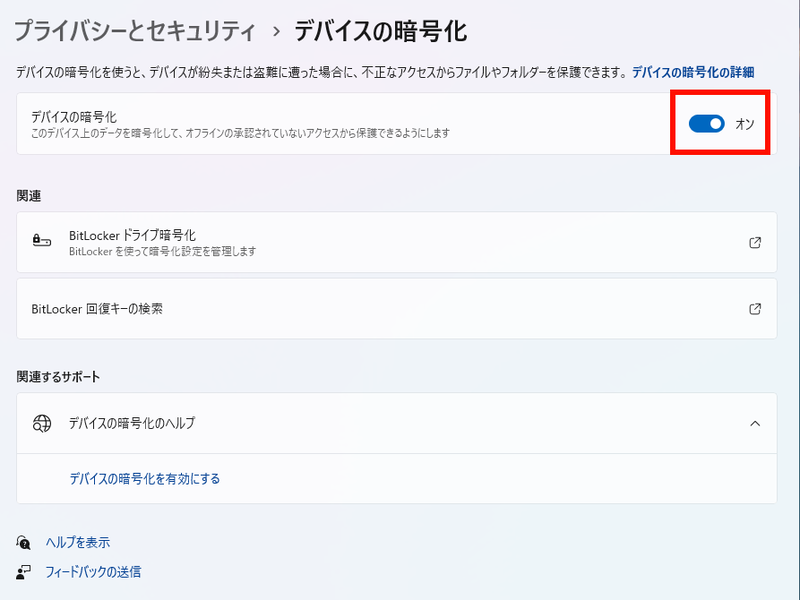
Task: Click the オン label next to the toggle
Action: click(745, 124)
